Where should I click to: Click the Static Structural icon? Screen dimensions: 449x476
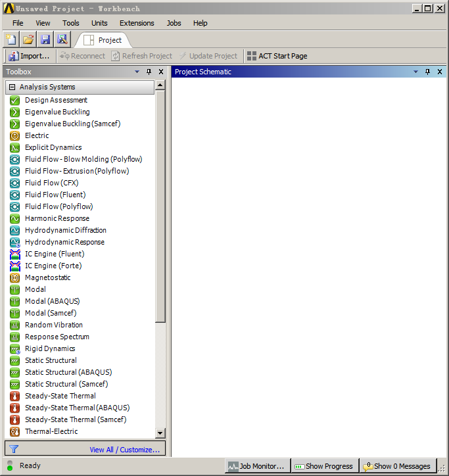click(14, 361)
